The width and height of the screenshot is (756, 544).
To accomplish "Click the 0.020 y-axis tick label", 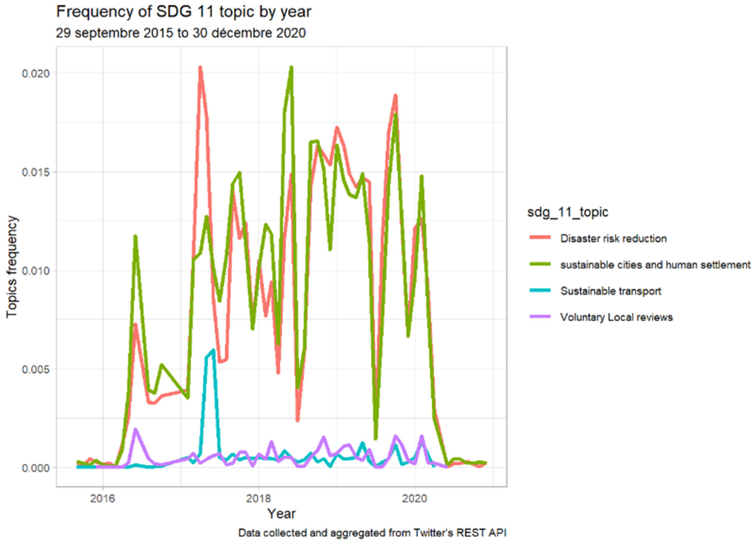I will pyautogui.click(x=36, y=73).
